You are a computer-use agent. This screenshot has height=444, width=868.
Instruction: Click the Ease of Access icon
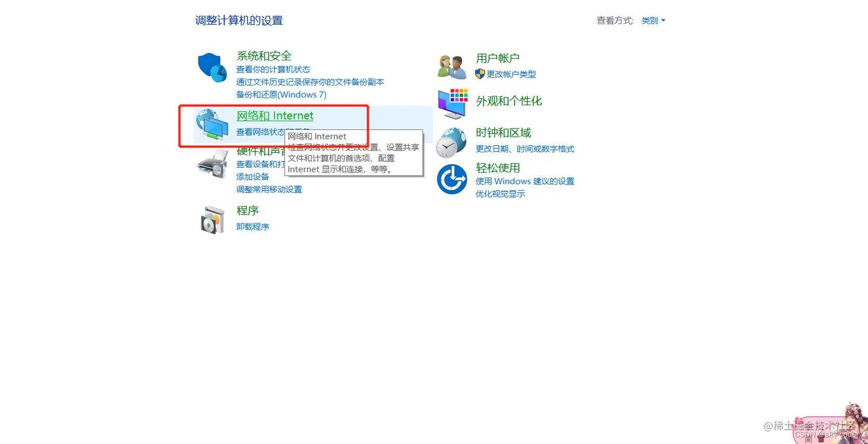coord(452,179)
